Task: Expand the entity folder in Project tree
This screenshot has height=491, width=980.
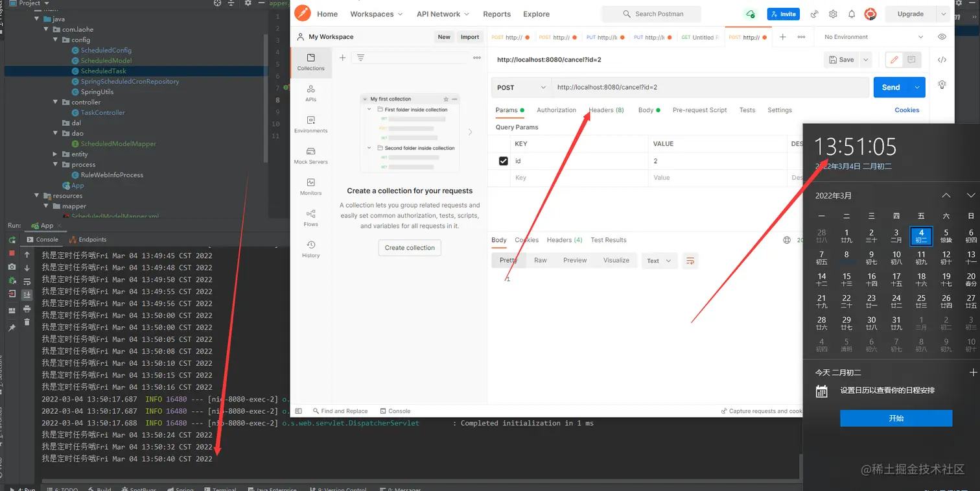Action: (56, 154)
